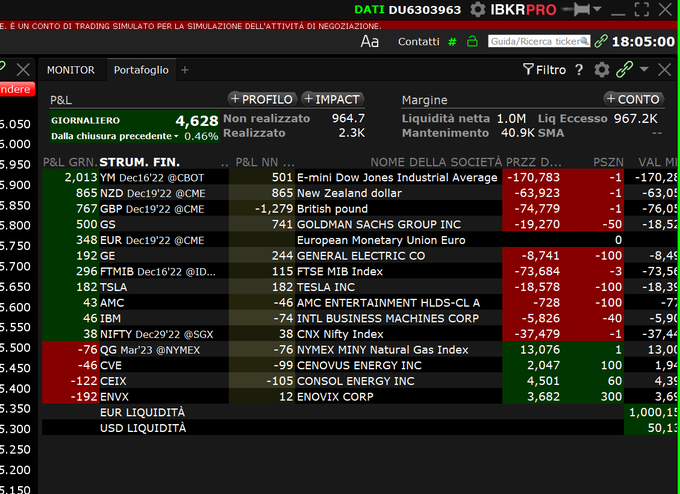Switch to MONITOR tab
Screen dimensions: 680x494
tap(71, 70)
